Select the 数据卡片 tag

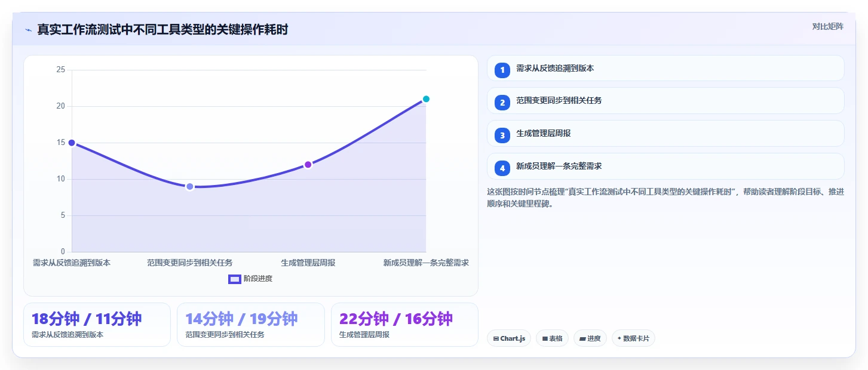pyautogui.click(x=633, y=338)
